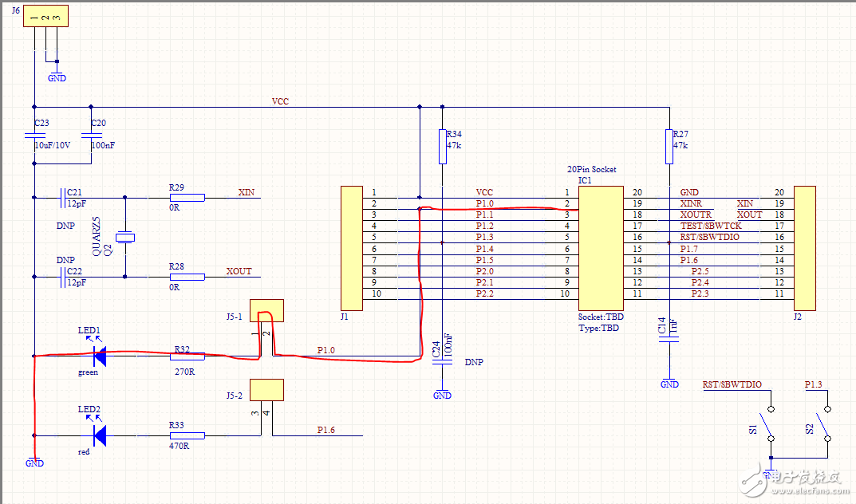This screenshot has height=504, width=856.
Task: Select the green LED1 diode symbol
Action: [100, 356]
